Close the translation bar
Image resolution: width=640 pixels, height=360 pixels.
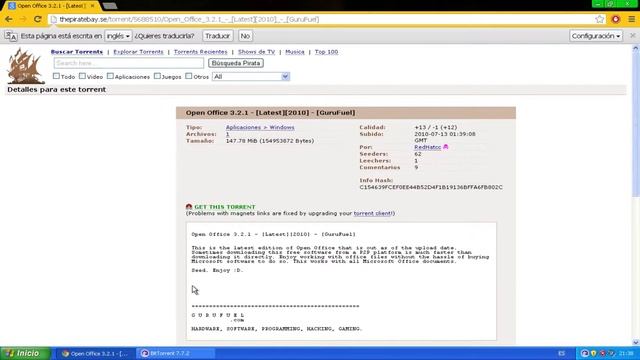point(633,36)
